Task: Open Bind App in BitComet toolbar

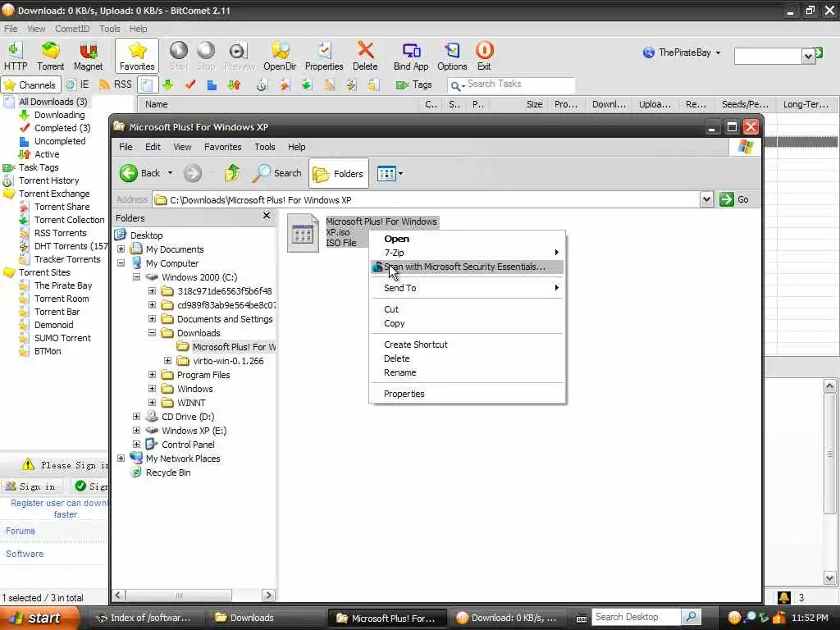Action: pos(410,56)
